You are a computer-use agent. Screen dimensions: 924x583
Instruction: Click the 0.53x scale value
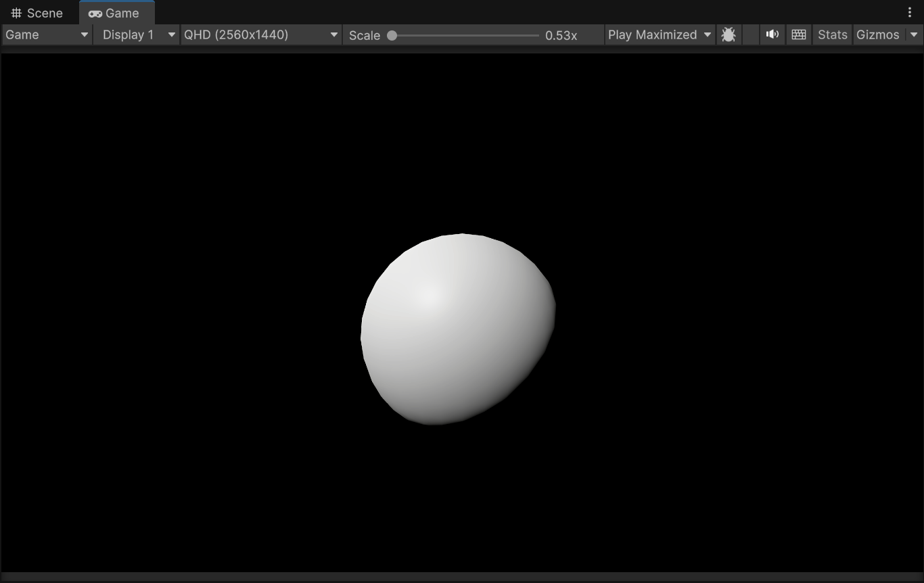(x=561, y=35)
